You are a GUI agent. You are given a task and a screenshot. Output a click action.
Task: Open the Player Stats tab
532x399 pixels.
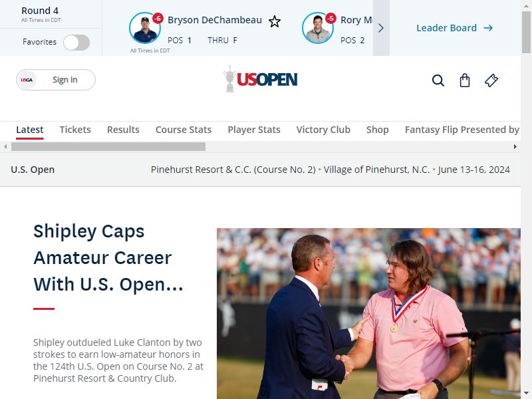(254, 130)
